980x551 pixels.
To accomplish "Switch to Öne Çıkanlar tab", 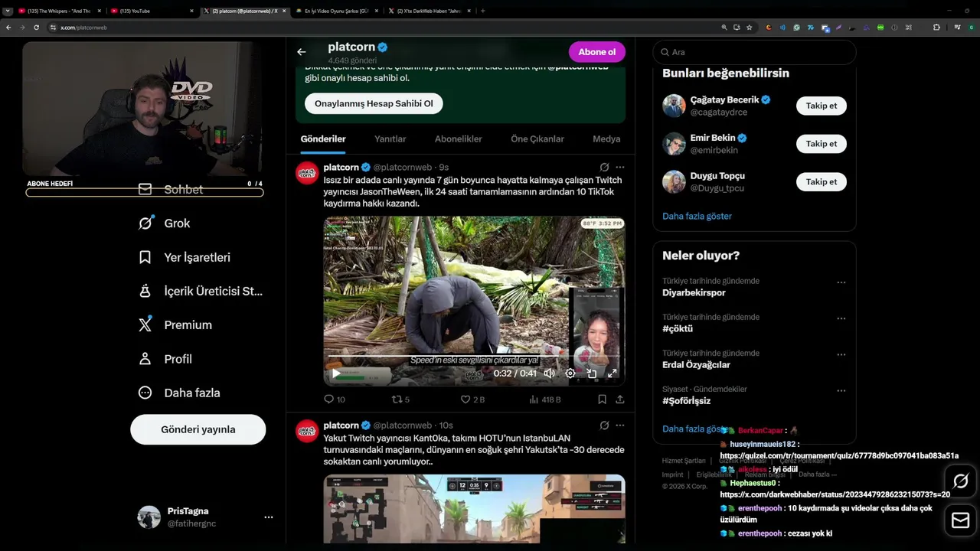I will [x=537, y=139].
